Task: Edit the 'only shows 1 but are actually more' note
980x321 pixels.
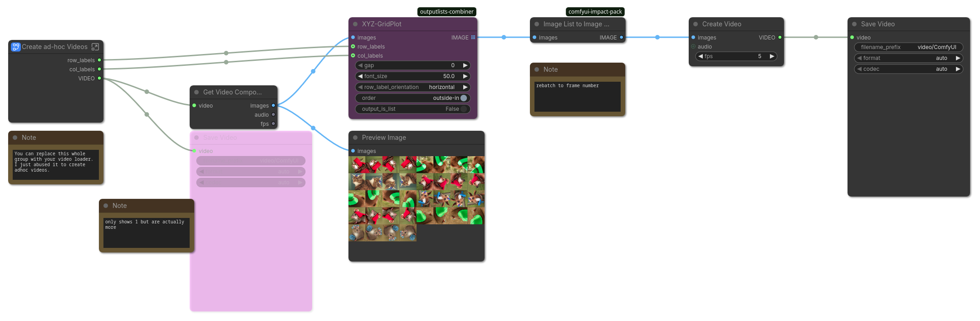Action: 147,232
